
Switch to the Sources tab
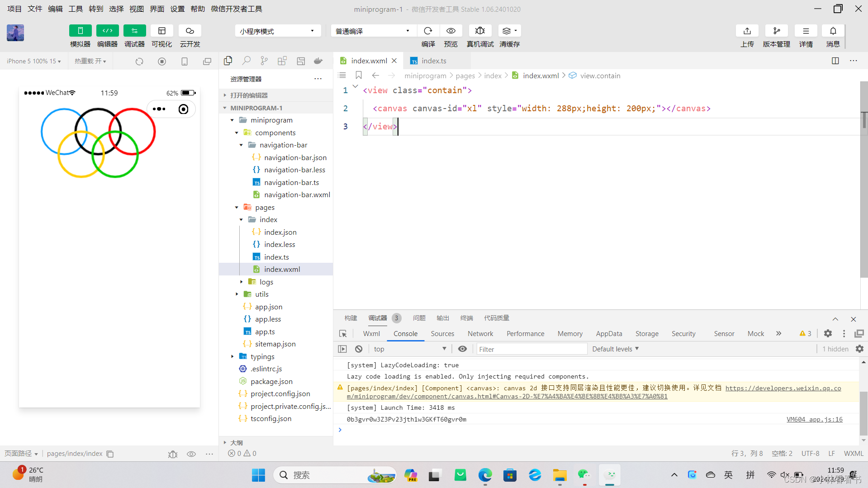pyautogui.click(x=442, y=333)
